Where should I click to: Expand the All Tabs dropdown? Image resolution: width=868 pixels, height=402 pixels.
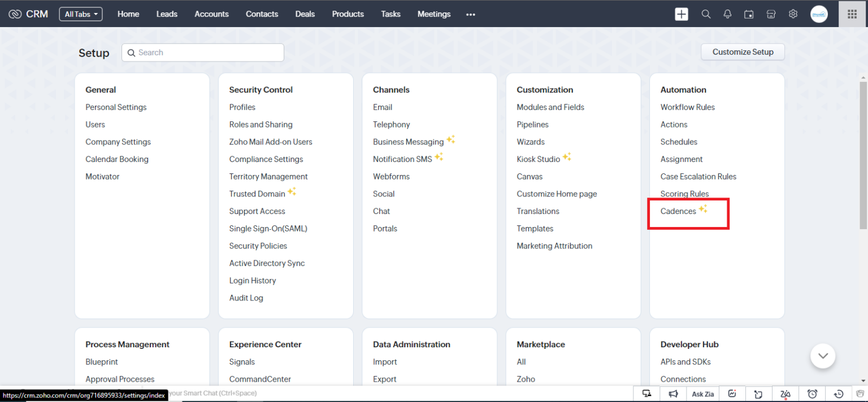pos(81,14)
